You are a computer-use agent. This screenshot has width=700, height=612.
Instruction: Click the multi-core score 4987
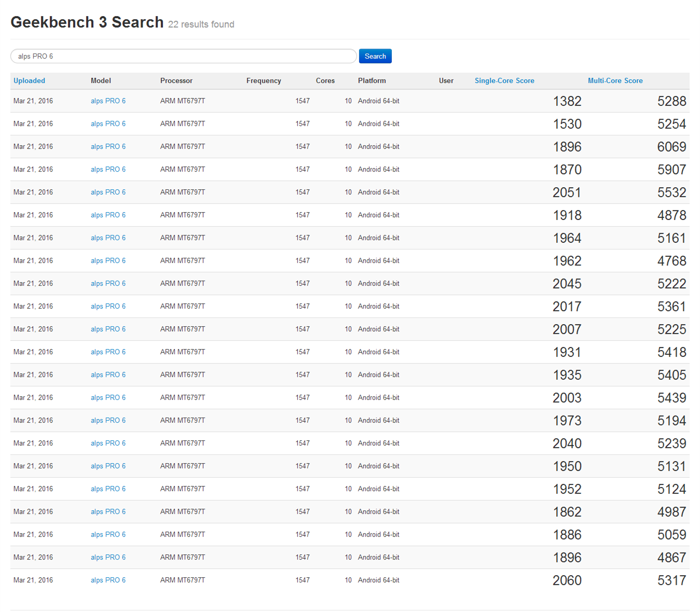(x=671, y=512)
